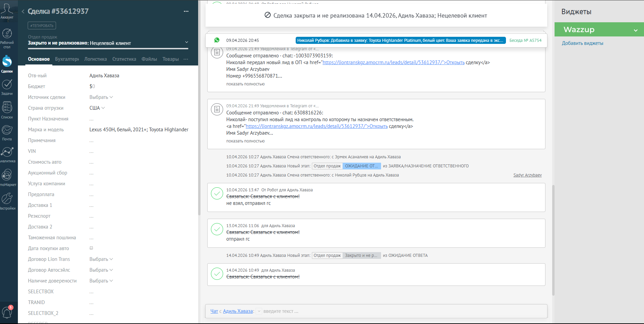Click the Марка и модель field value
The image size is (644, 324).
pyautogui.click(x=139, y=130)
